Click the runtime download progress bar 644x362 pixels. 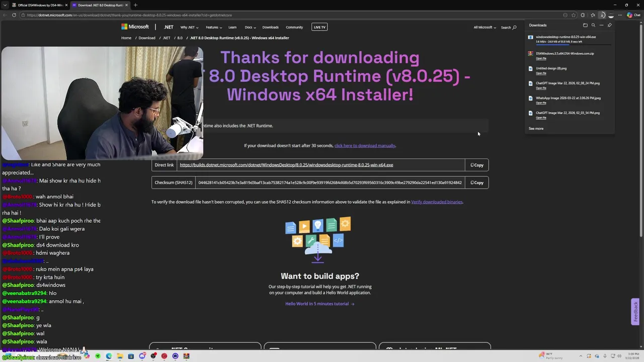pos(574,44)
